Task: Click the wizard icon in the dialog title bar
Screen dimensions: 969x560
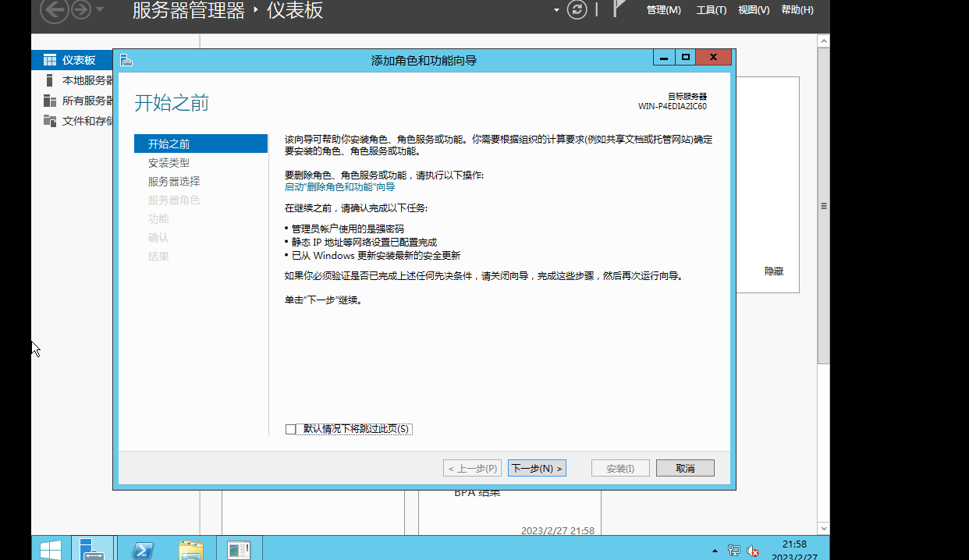Action: 127,60
